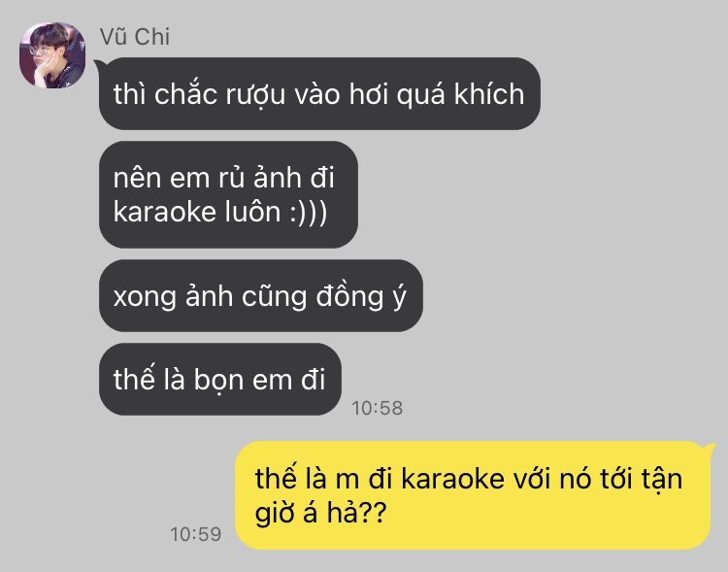This screenshot has width=728, height=572.
Task: Open Vũ Chi's profile avatar
Action: point(52,54)
